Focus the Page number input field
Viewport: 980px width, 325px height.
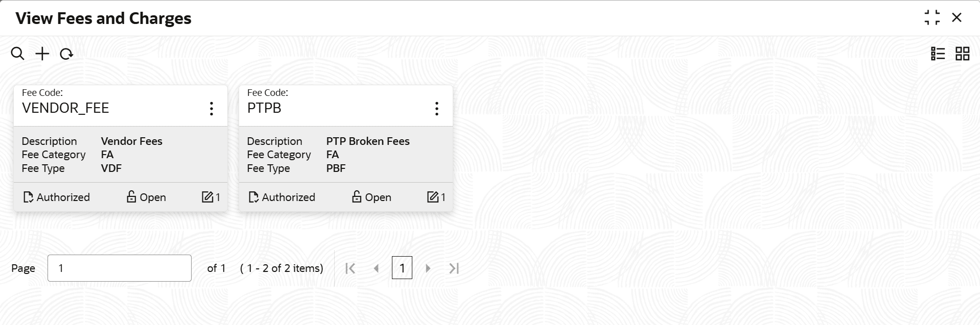120,268
